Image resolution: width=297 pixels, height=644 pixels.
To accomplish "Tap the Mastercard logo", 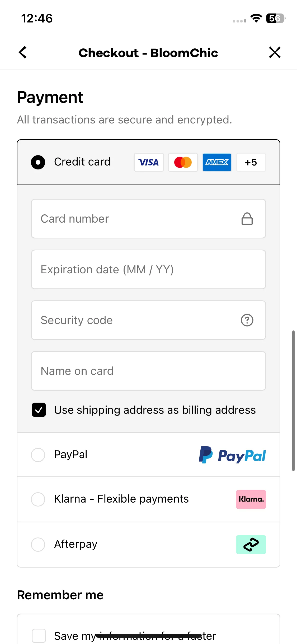I will (183, 162).
